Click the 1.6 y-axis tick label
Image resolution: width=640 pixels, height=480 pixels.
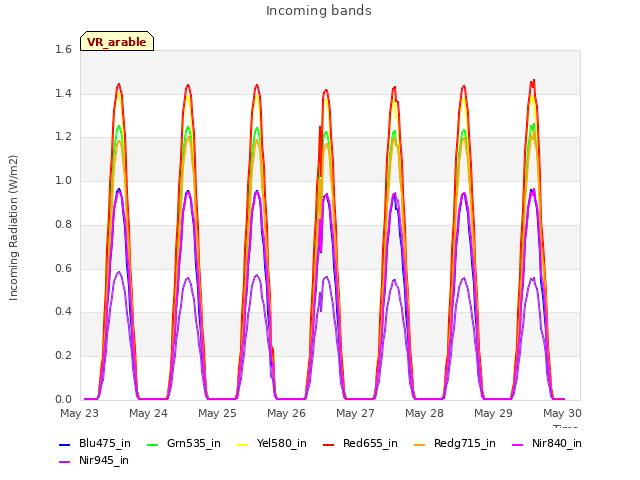point(63,50)
